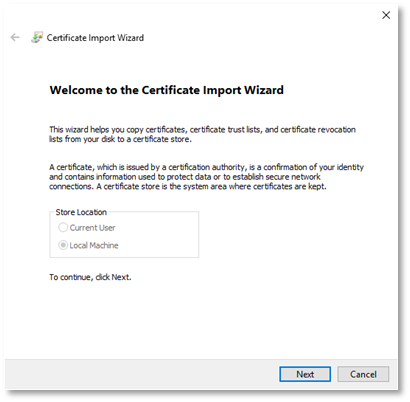Screen dimensions: 410x402
Task: Click the gray footer bar left of Next
Action: (x=140, y=374)
